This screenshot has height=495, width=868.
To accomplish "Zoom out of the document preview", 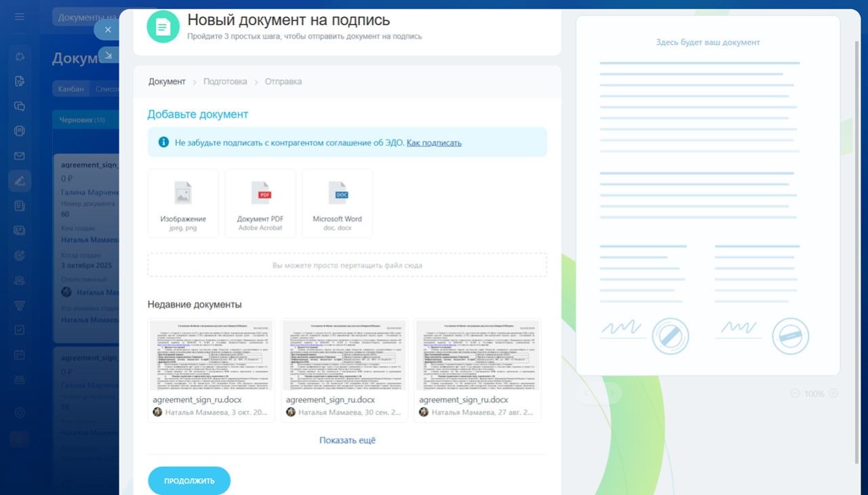I will [795, 393].
